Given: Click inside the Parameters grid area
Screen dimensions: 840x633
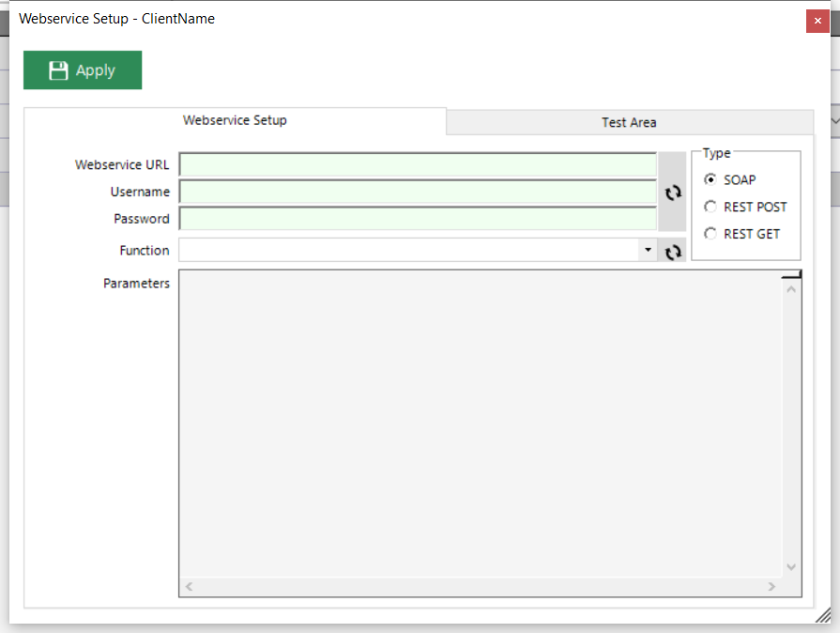Looking at the screenshot, I should (479, 423).
